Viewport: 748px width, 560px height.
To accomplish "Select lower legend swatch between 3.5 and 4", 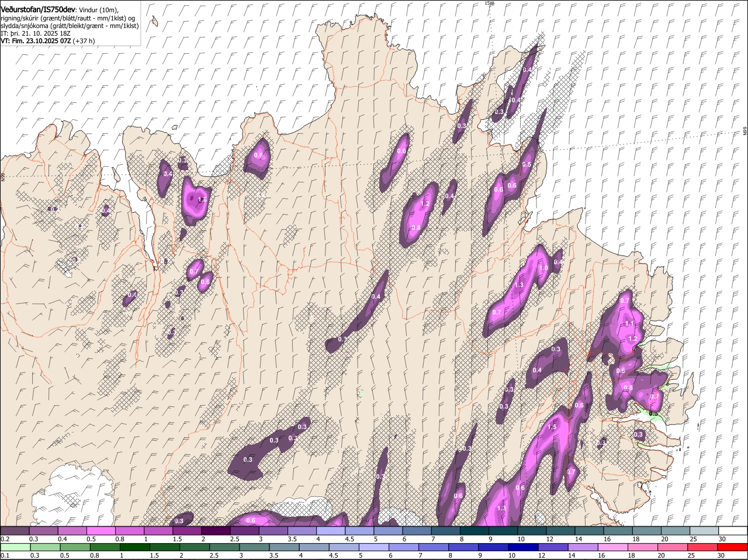I will [x=285, y=547].
